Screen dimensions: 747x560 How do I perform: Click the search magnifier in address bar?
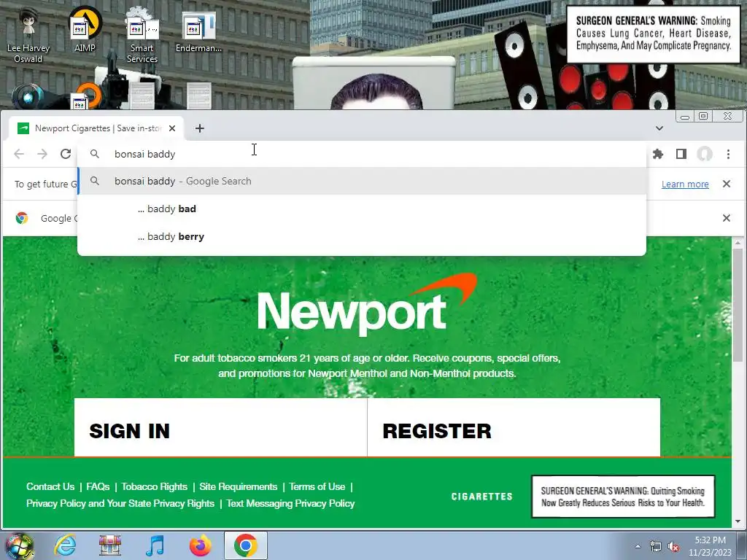pos(95,154)
